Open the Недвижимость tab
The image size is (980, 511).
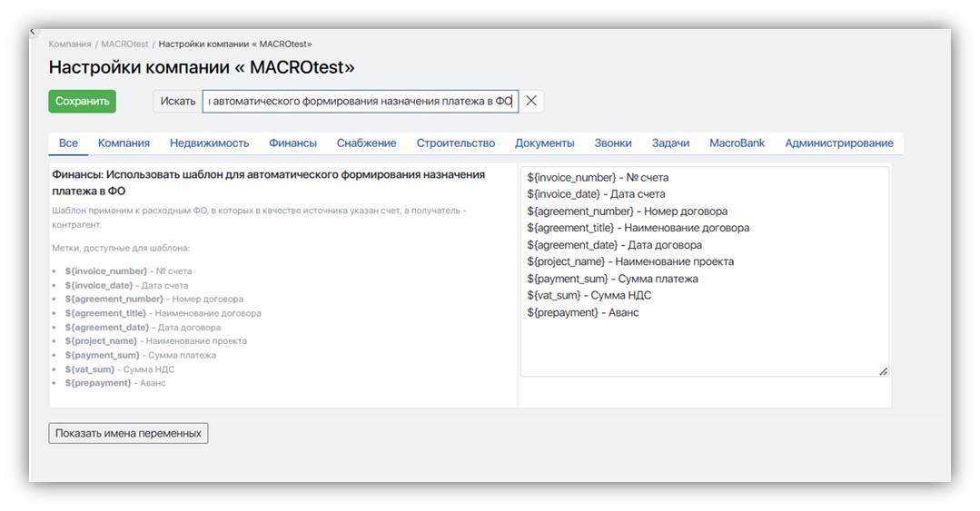[x=209, y=143]
